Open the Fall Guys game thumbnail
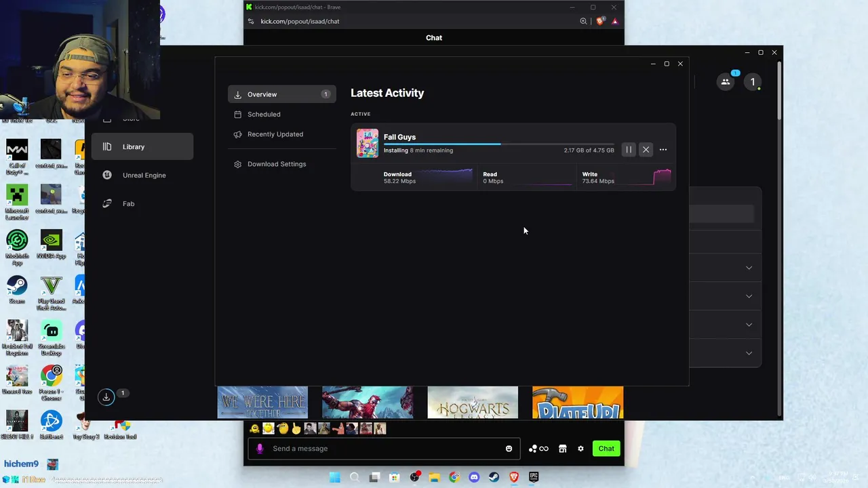 coord(368,143)
